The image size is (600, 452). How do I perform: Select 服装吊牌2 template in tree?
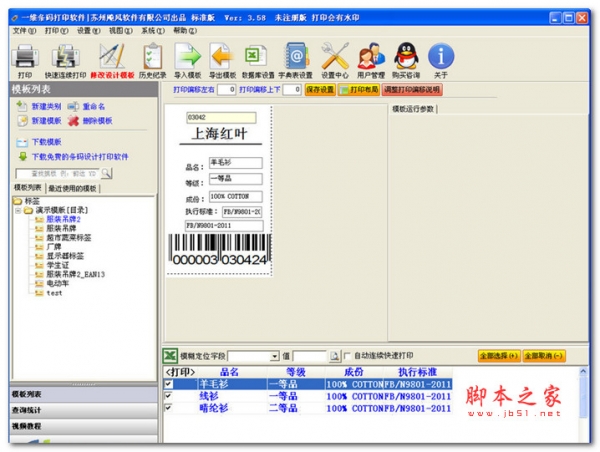point(63,219)
